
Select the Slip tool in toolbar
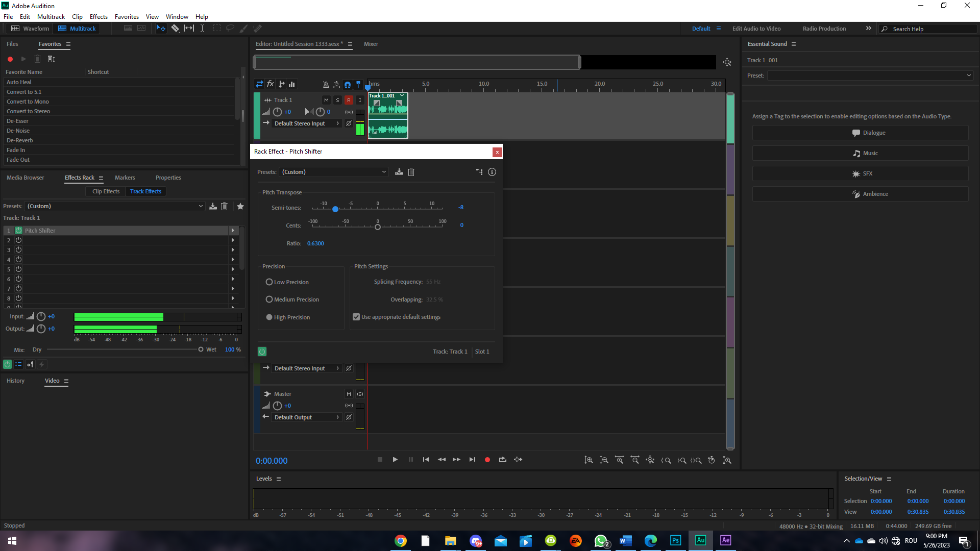coord(189,29)
